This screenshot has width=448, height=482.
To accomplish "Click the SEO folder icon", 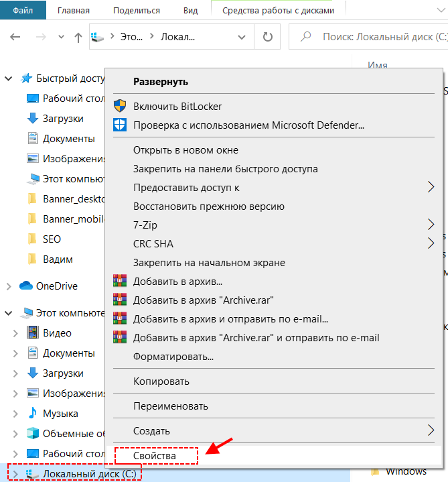I will click(x=33, y=239).
